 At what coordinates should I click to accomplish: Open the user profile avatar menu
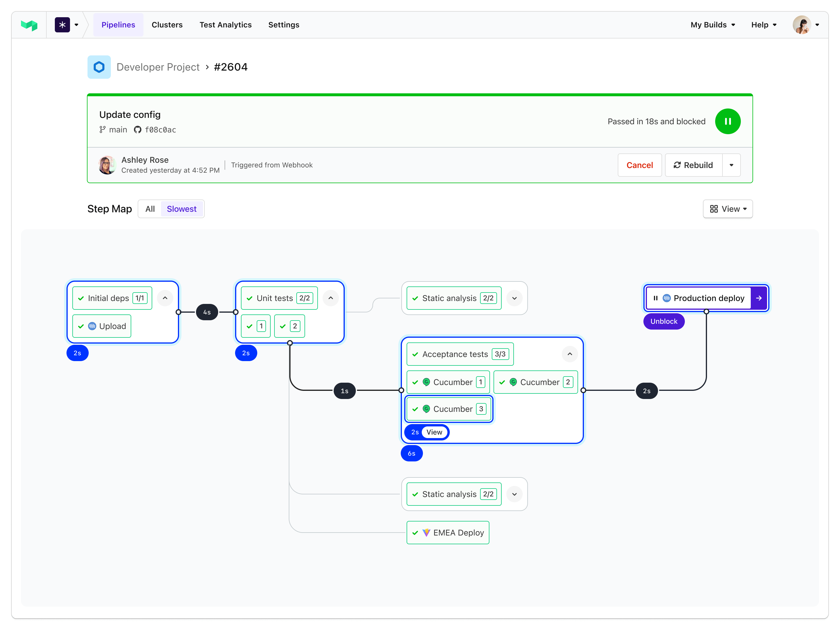(x=801, y=25)
